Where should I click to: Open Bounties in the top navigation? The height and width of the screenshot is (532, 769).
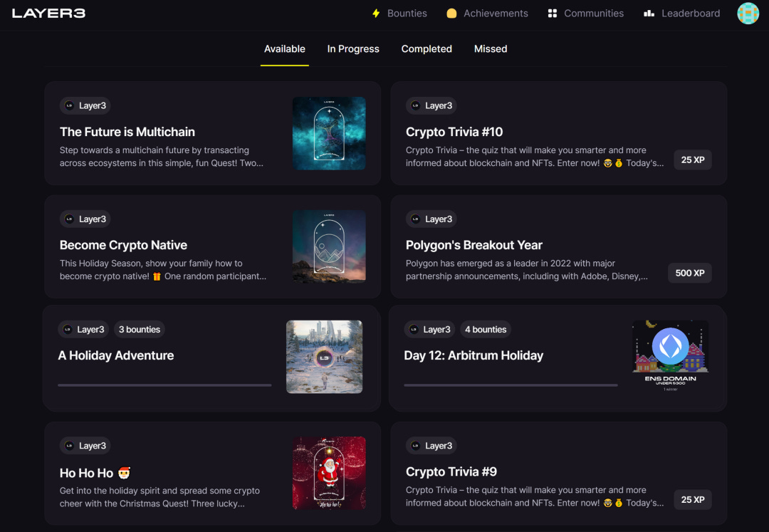[x=407, y=14]
